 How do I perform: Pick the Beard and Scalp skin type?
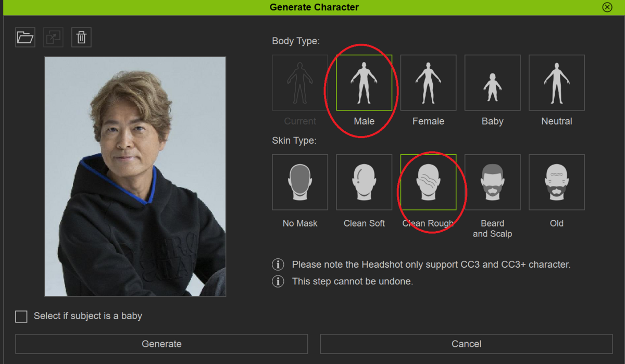[x=492, y=182]
